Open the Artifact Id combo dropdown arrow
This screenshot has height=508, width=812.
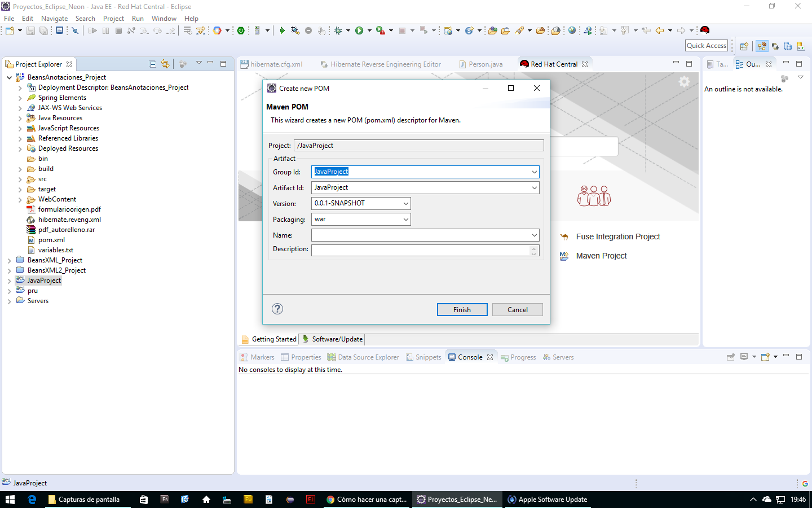534,187
